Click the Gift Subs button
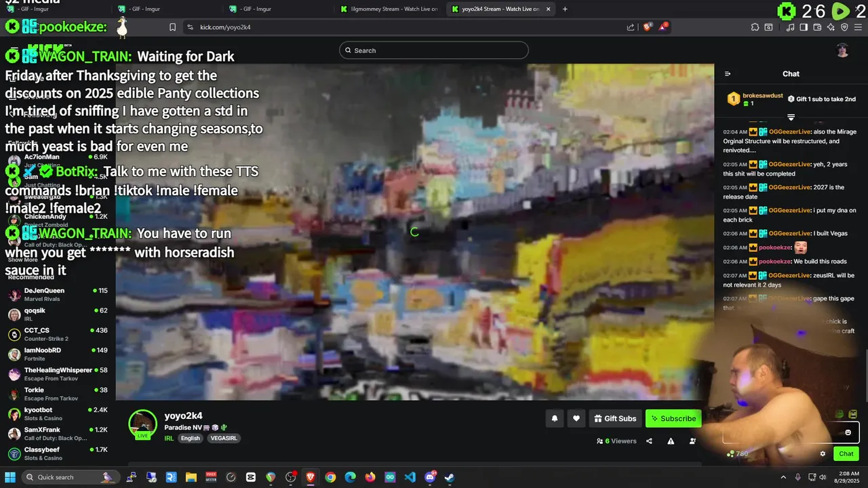Image resolution: width=868 pixels, height=488 pixels. click(616, 419)
